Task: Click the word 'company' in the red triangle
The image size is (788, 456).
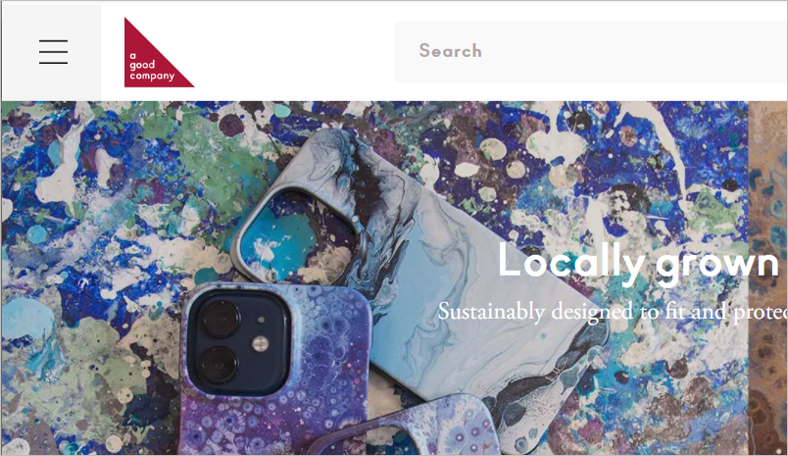Action: (152, 76)
